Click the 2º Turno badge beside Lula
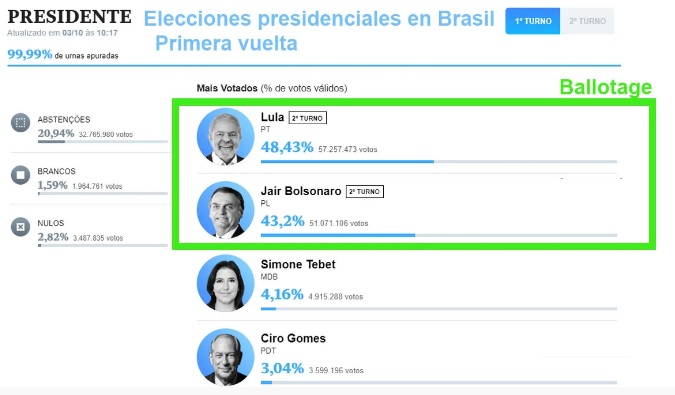The width and height of the screenshot is (675, 395). coord(307,118)
